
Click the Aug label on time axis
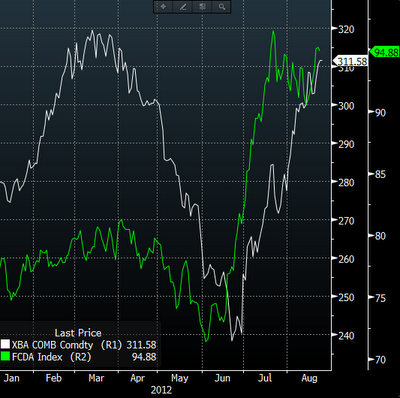[x=309, y=378]
